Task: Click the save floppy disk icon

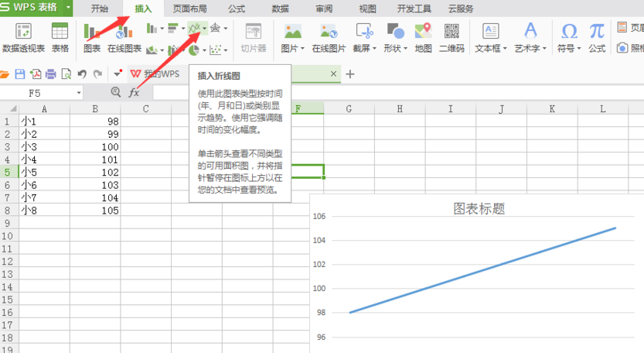Action: pyautogui.click(x=20, y=74)
